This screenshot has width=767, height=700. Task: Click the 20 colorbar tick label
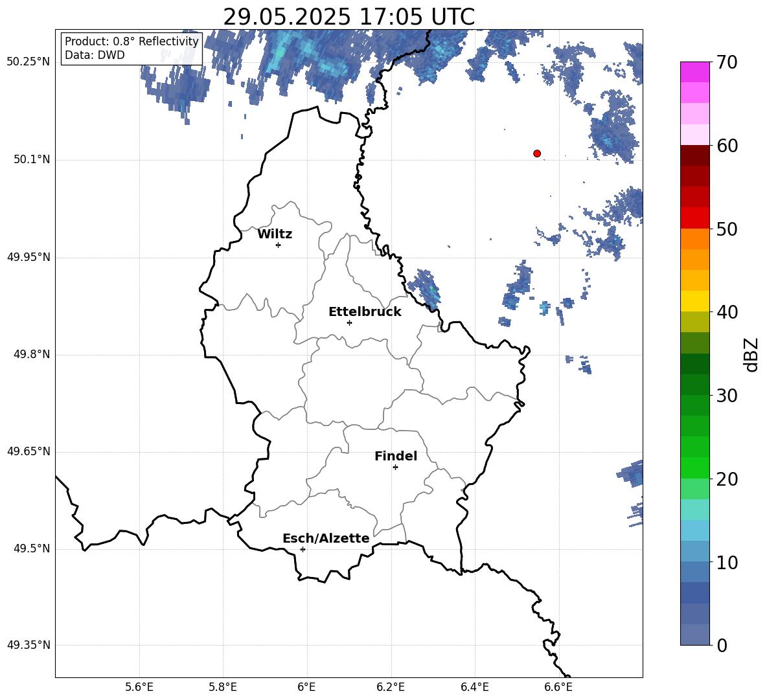pos(727,479)
